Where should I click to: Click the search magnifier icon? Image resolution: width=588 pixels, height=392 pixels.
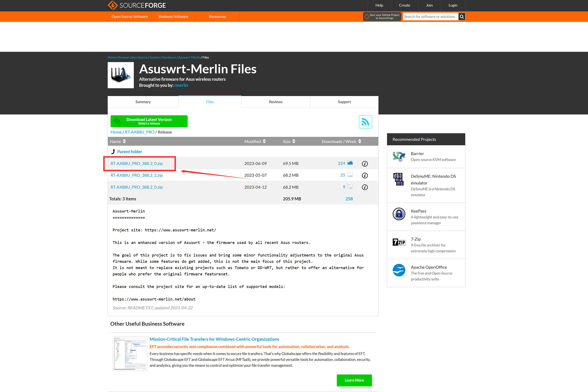tap(462, 17)
